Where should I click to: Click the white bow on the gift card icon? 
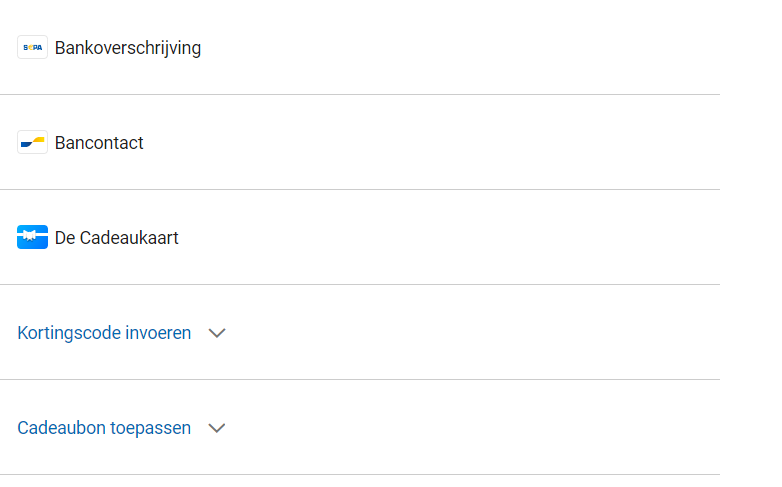[32, 238]
